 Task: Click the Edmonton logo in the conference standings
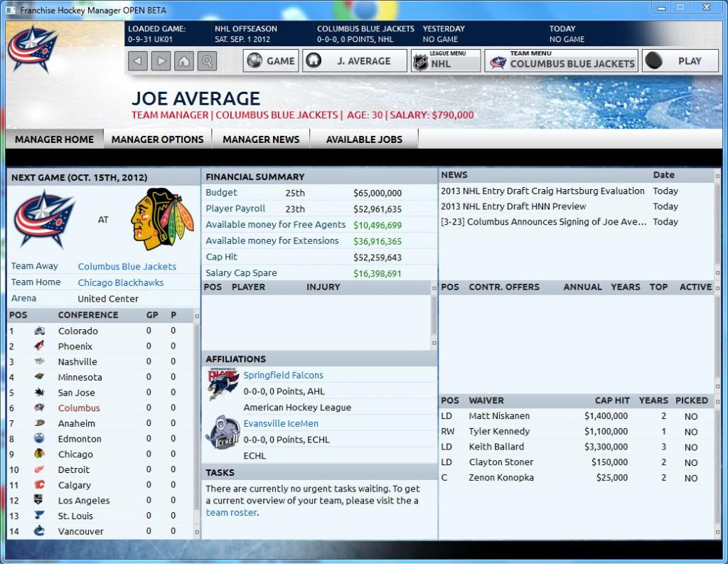tap(40, 439)
